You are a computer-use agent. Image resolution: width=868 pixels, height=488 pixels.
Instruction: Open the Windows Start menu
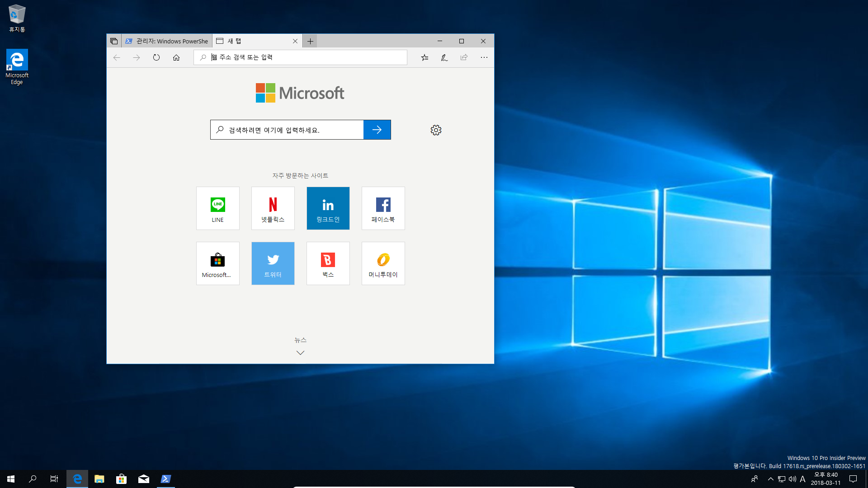coord(11,479)
